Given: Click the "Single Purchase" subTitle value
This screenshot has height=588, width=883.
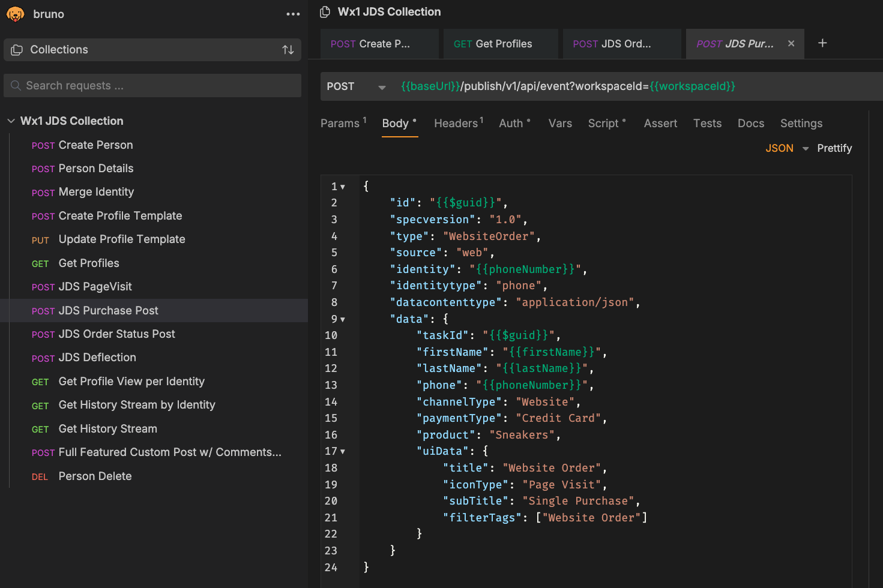Looking at the screenshot, I should tap(578, 501).
